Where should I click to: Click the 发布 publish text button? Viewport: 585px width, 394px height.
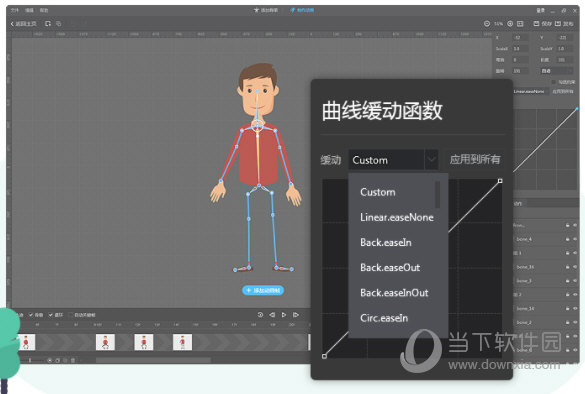pyautogui.click(x=568, y=24)
